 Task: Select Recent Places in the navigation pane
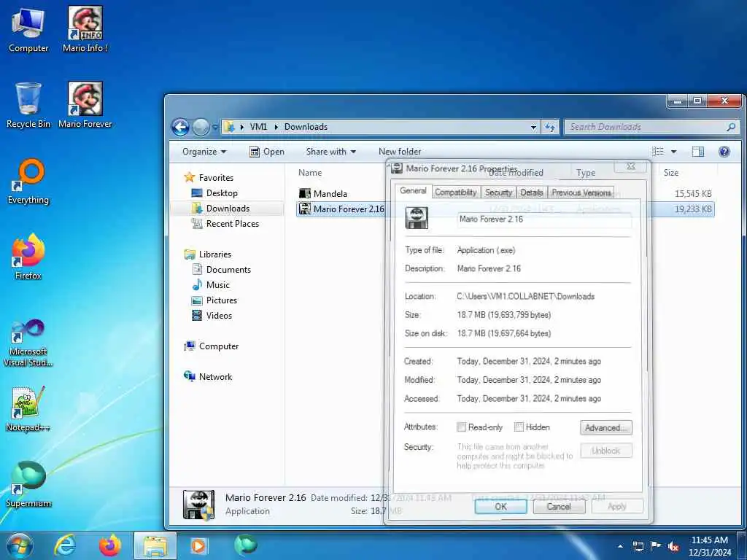click(233, 223)
